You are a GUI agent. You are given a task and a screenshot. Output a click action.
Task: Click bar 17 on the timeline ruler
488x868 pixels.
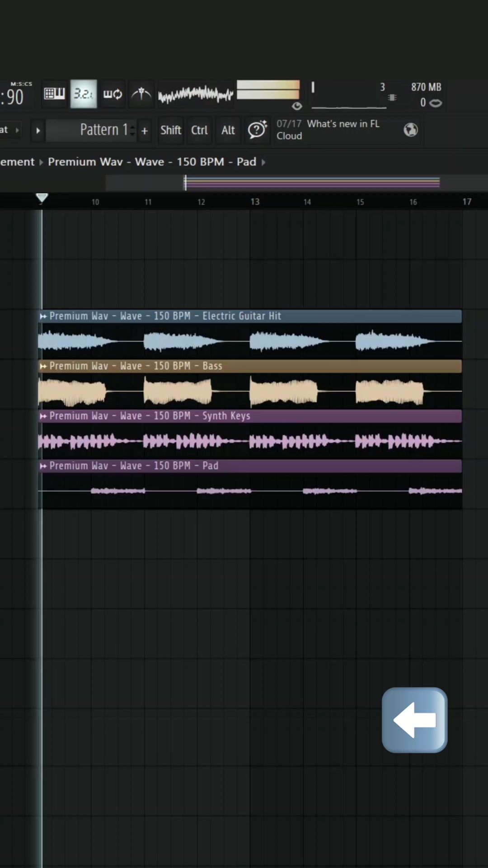467,202
